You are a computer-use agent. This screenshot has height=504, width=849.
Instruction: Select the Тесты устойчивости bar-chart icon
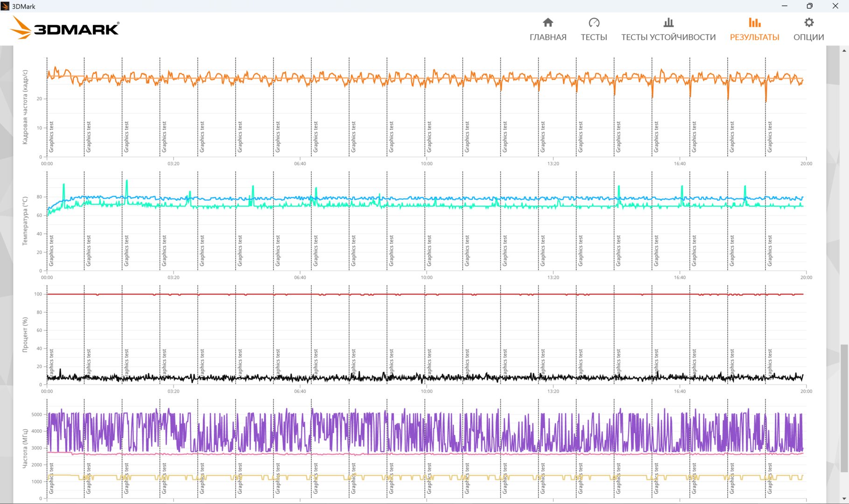tap(668, 22)
